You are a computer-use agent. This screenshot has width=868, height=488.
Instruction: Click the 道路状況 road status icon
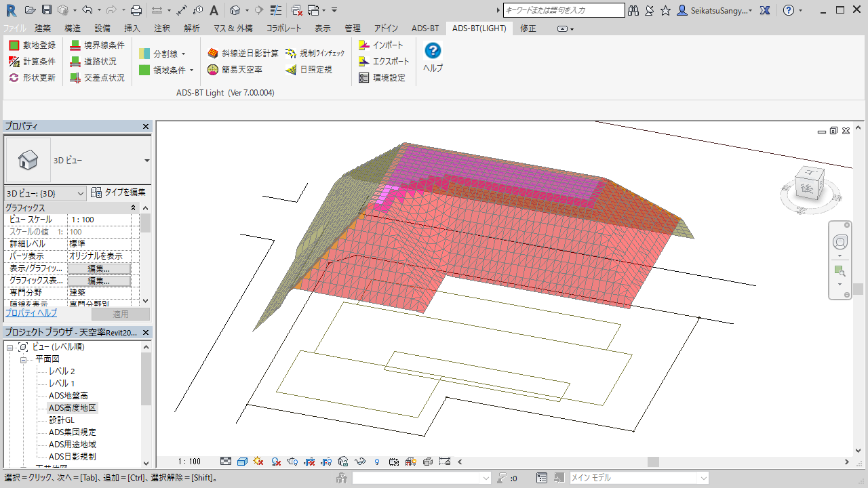coord(75,62)
